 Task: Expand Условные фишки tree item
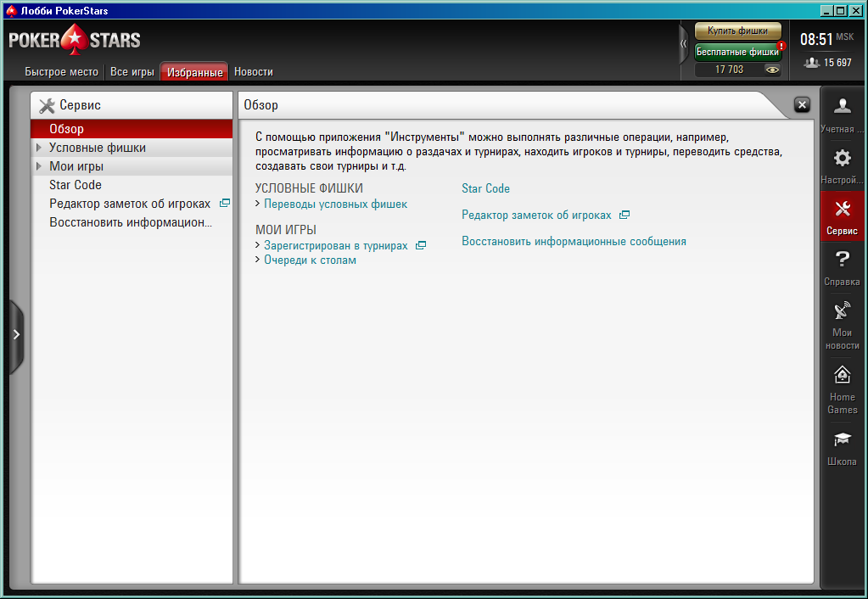(39, 148)
